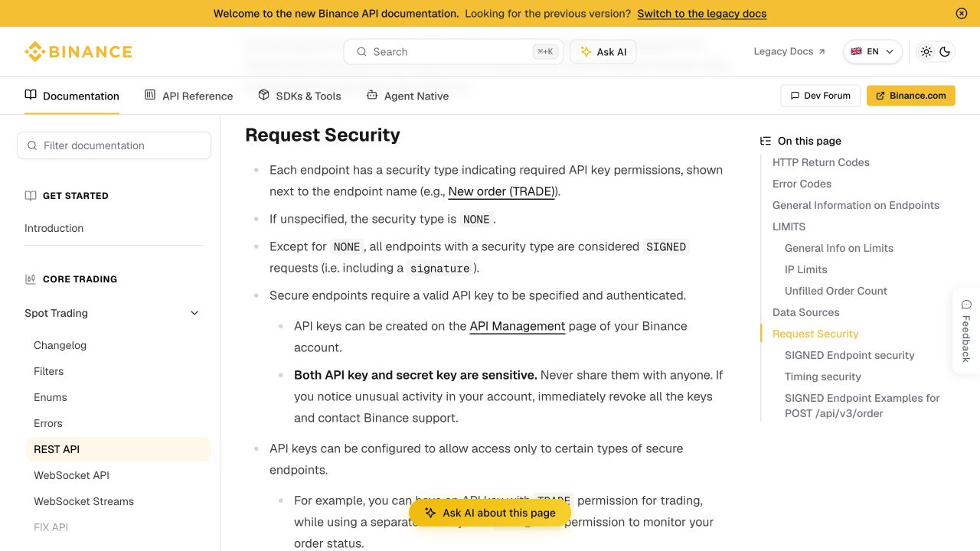Viewport: 980px width, 551px height.
Task: Click the On this page list icon
Action: tap(766, 141)
